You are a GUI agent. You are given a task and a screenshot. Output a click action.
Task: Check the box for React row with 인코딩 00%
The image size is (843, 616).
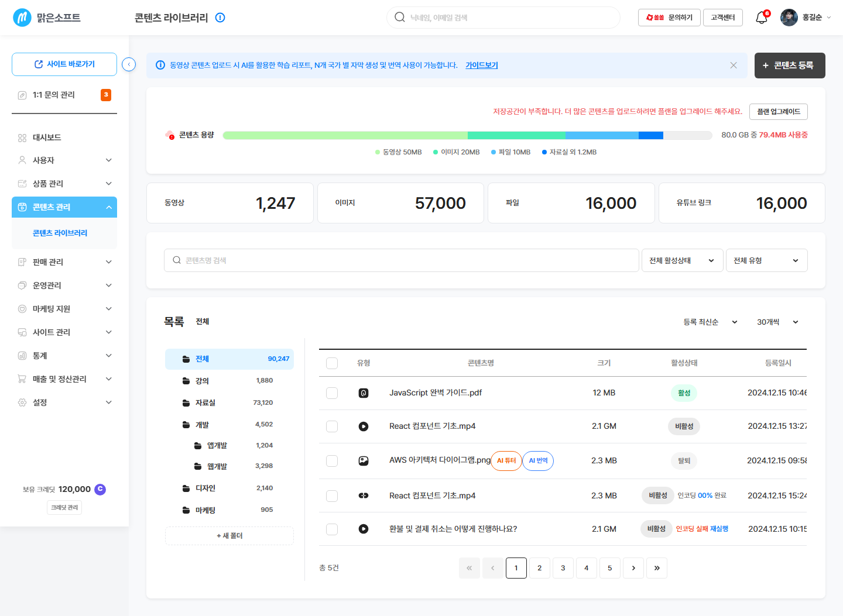click(332, 496)
